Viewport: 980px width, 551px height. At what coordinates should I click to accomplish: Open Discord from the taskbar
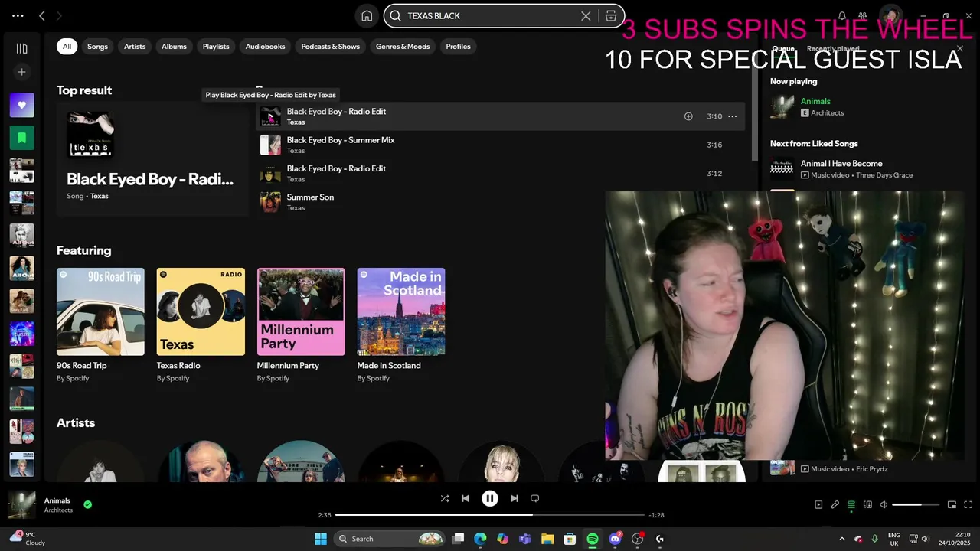coord(615,539)
